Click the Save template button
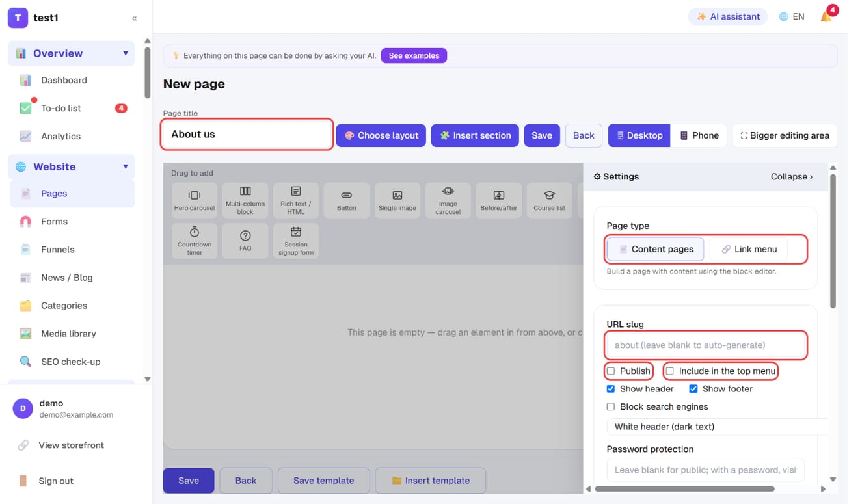Viewport: 860px width, 504px height. [x=324, y=481]
